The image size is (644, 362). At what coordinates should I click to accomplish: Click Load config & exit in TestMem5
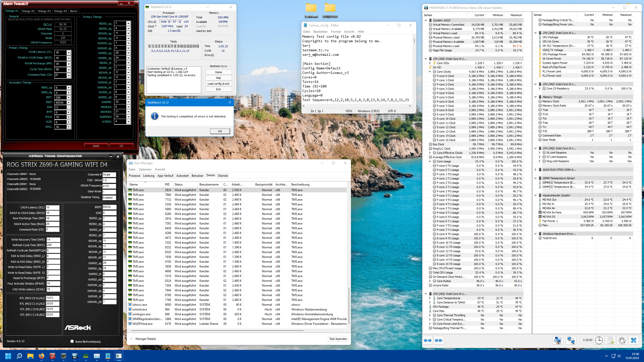click(x=218, y=84)
